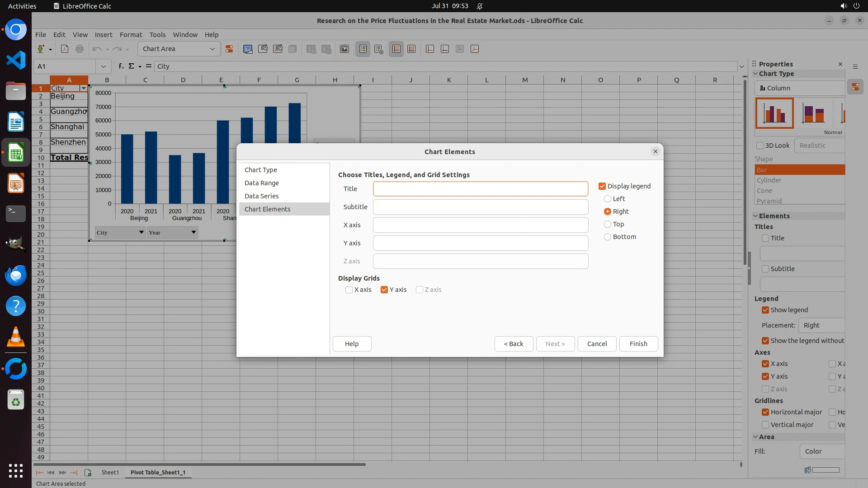The width and height of the screenshot is (868, 488).
Task: Toggle the Legend On/Off toolbar icon
Action: pyautogui.click(x=363, y=49)
